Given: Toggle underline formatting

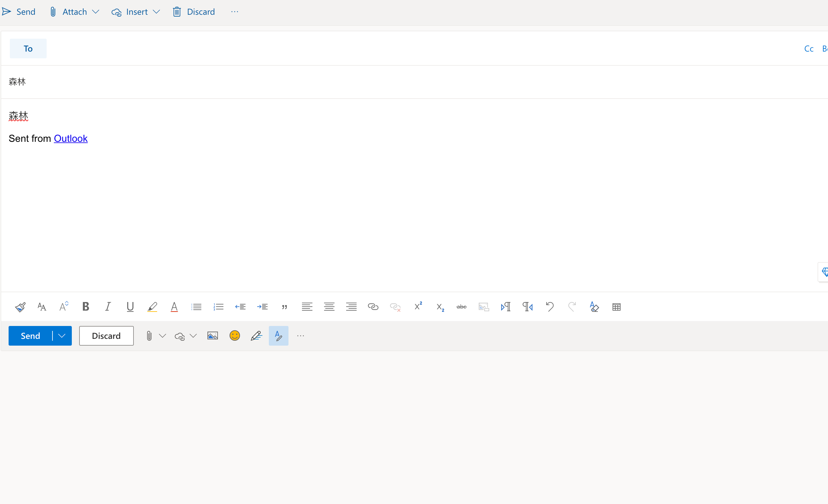Looking at the screenshot, I should click(130, 306).
